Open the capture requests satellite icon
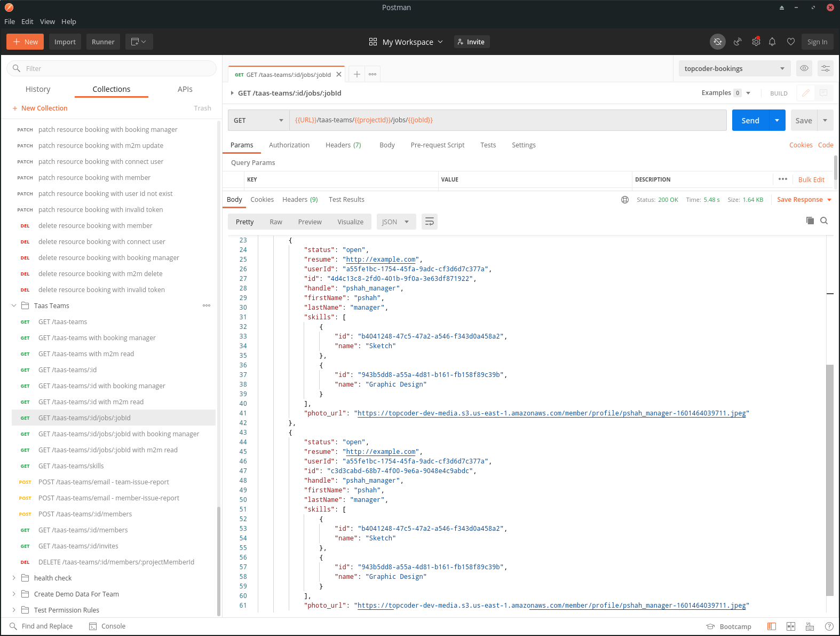Image resolution: width=840 pixels, height=636 pixels. [x=738, y=42]
